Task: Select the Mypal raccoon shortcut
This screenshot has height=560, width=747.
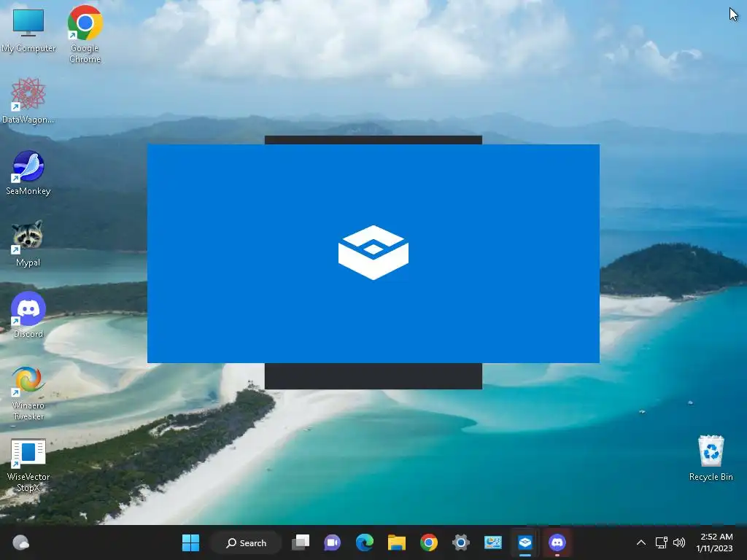Action: (x=28, y=244)
